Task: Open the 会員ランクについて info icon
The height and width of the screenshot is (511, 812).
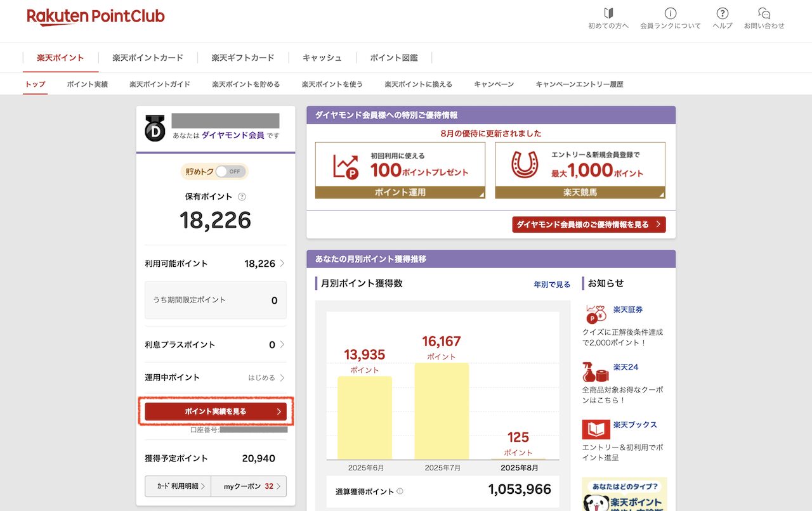Action: [670, 13]
